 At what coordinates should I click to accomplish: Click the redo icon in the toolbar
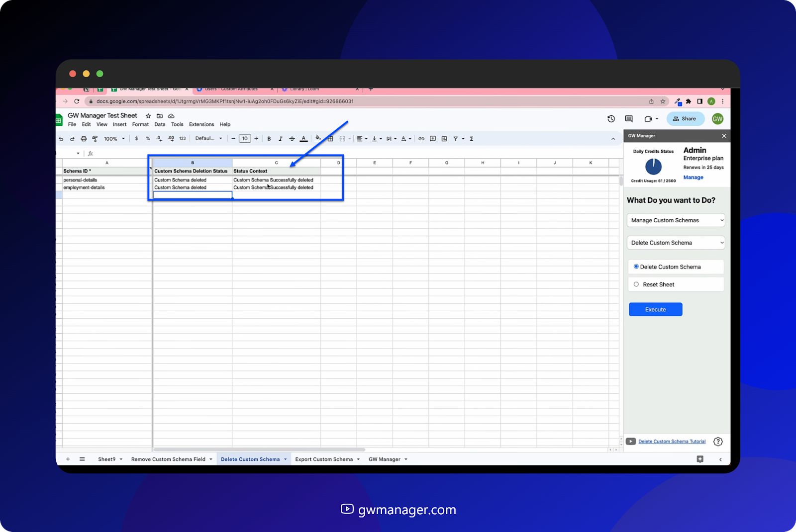[72, 139]
